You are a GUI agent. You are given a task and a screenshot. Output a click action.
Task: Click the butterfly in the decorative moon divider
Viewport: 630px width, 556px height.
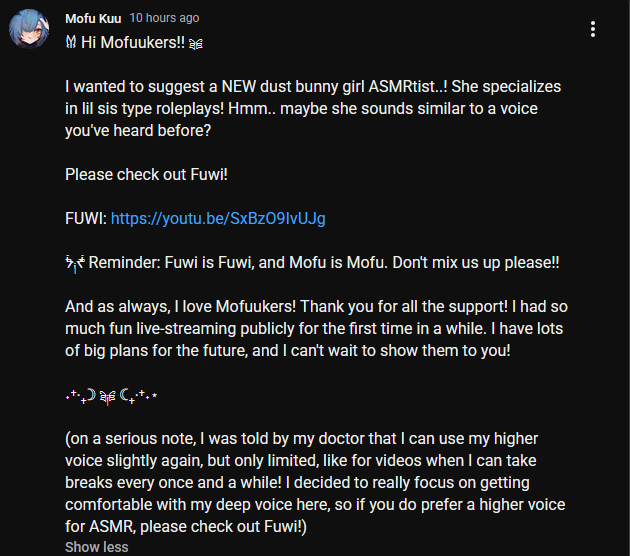tap(107, 397)
